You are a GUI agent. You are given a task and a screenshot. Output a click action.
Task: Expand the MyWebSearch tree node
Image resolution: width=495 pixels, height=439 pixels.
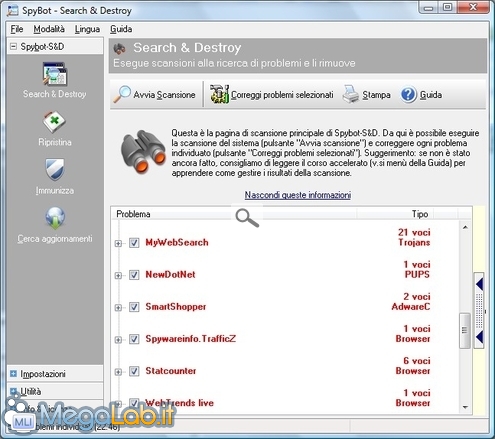pos(118,244)
